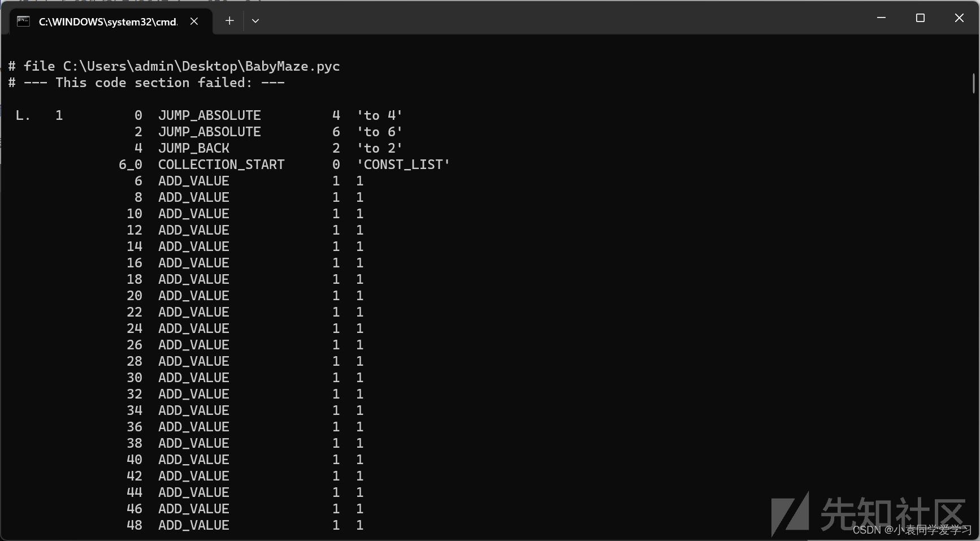Screen dimensions: 980x541
Task: Click the 'CONST_LIST' operand text
Action: [404, 165]
